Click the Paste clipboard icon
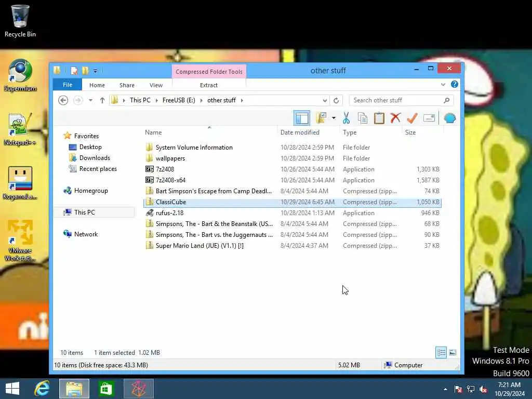Screen dimensions: 532x399 379,118
